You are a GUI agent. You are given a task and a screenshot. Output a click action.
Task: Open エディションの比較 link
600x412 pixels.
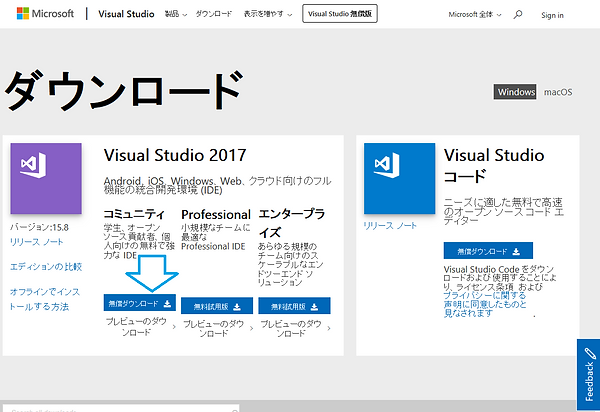(x=46, y=267)
